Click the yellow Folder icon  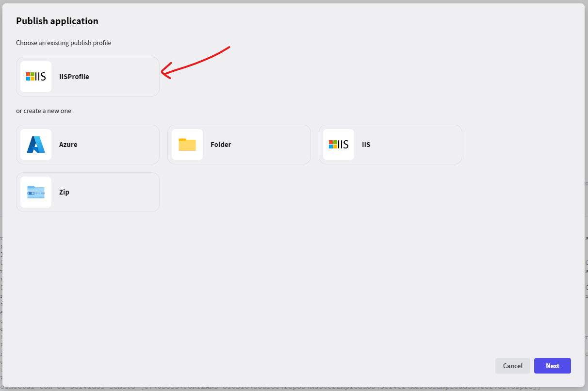(187, 145)
